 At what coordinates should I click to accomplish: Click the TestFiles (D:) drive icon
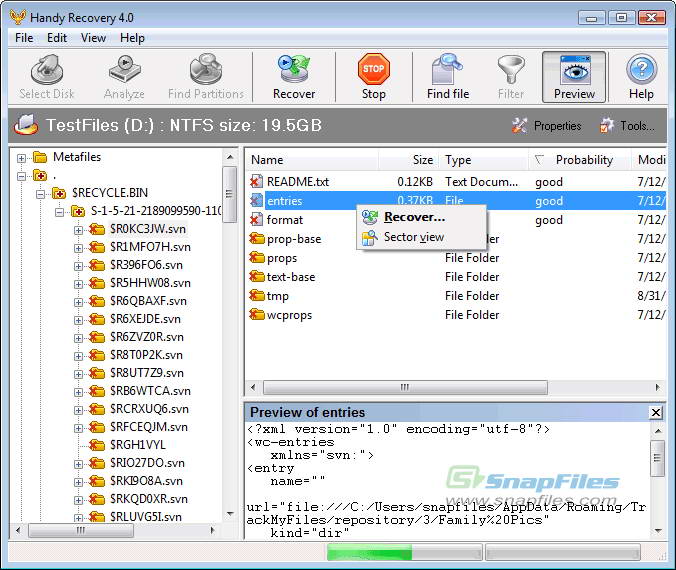tap(26, 125)
